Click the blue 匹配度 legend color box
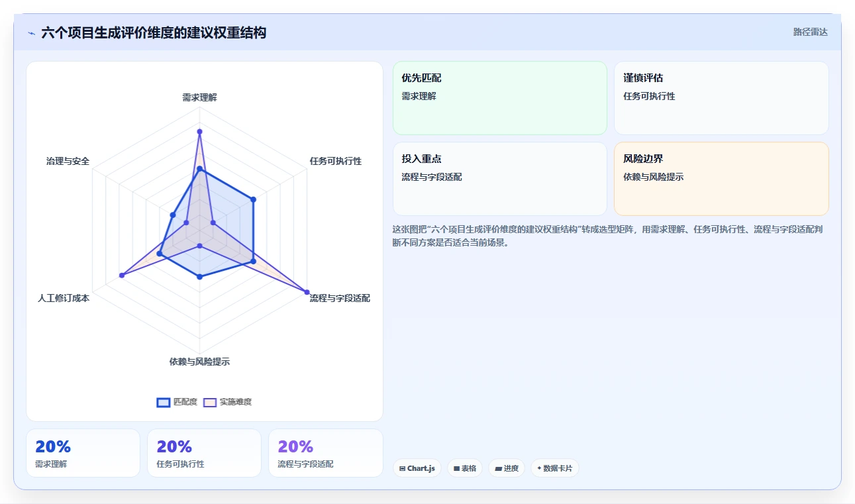 pos(164,402)
